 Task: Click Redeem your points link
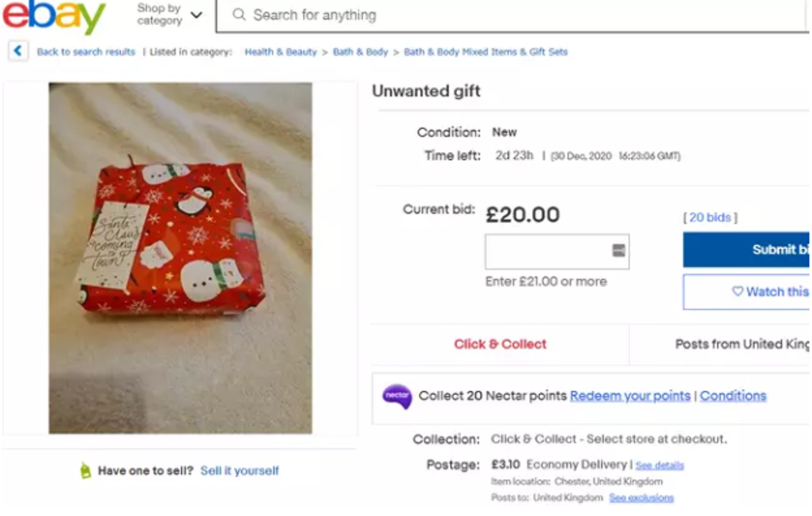630,396
